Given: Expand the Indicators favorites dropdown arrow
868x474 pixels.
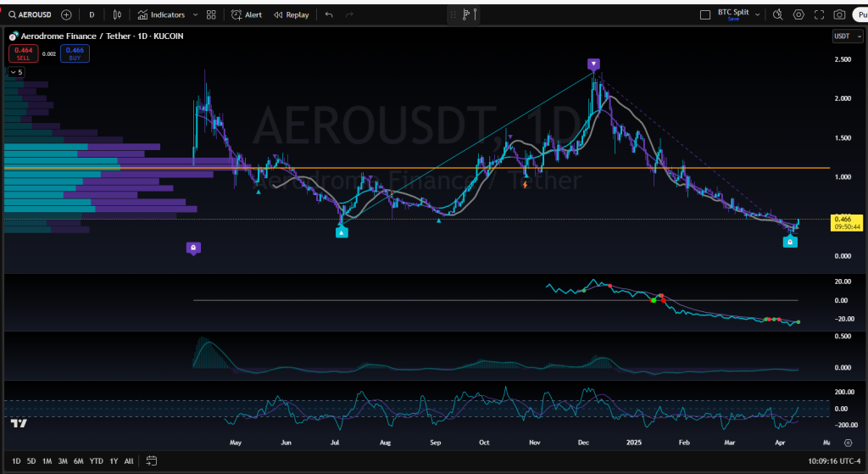Looking at the screenshot, I should pos(196,15).
